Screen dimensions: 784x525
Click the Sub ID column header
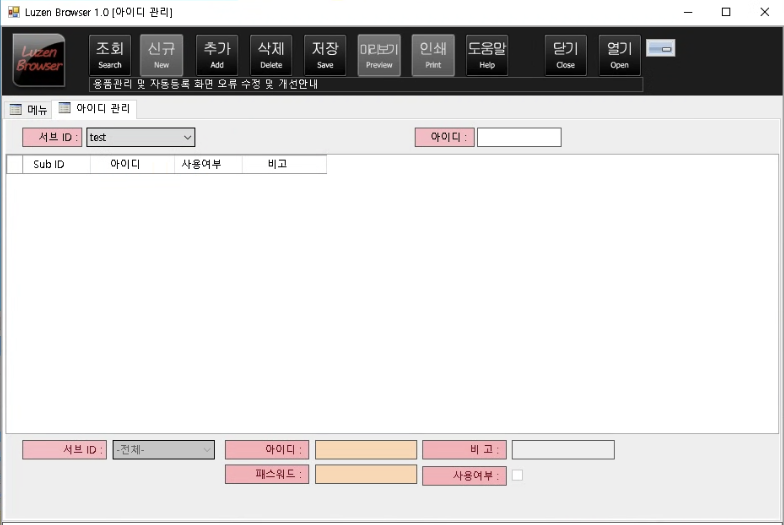[49, 165]
